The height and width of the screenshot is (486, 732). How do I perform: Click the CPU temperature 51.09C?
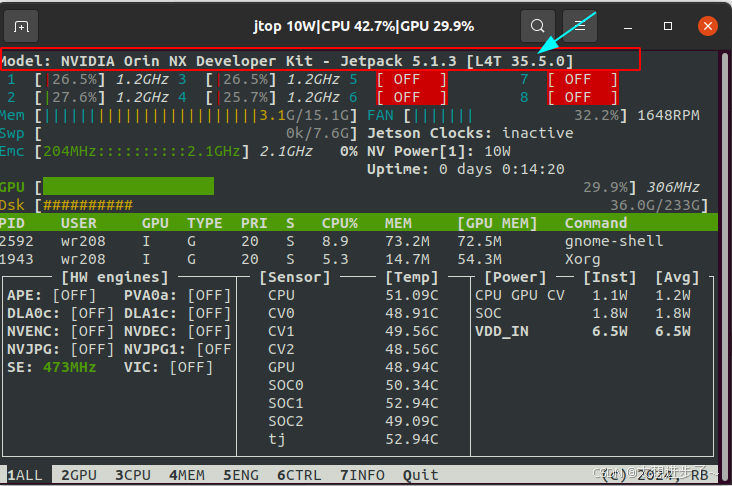(412, 295)
